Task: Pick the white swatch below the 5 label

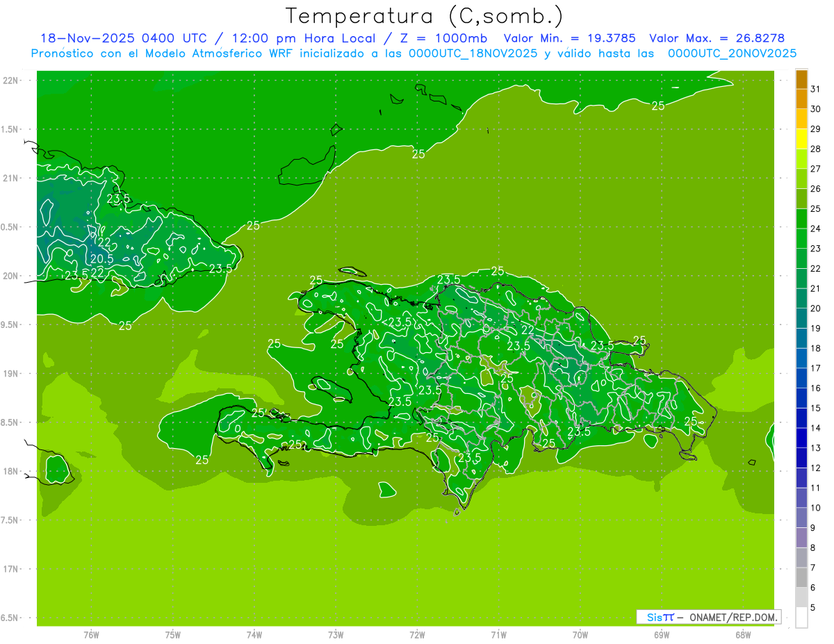Action: pos(801,617)
